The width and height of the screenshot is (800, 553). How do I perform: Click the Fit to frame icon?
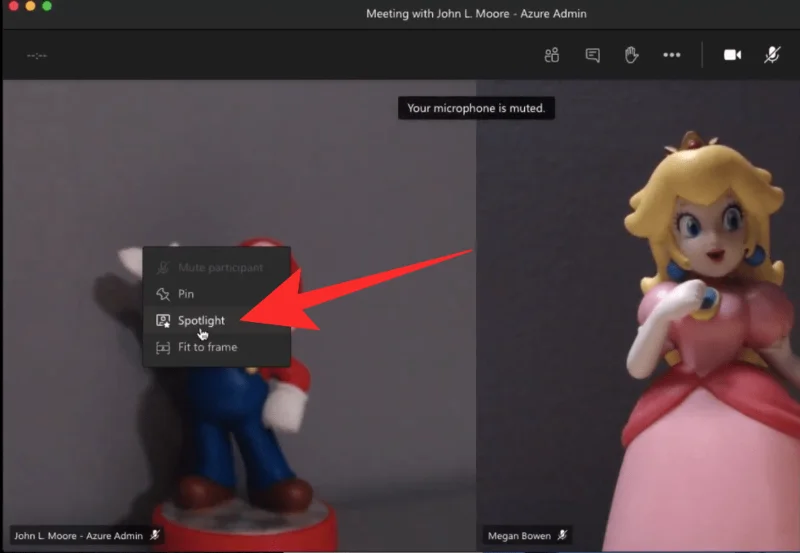163,347
